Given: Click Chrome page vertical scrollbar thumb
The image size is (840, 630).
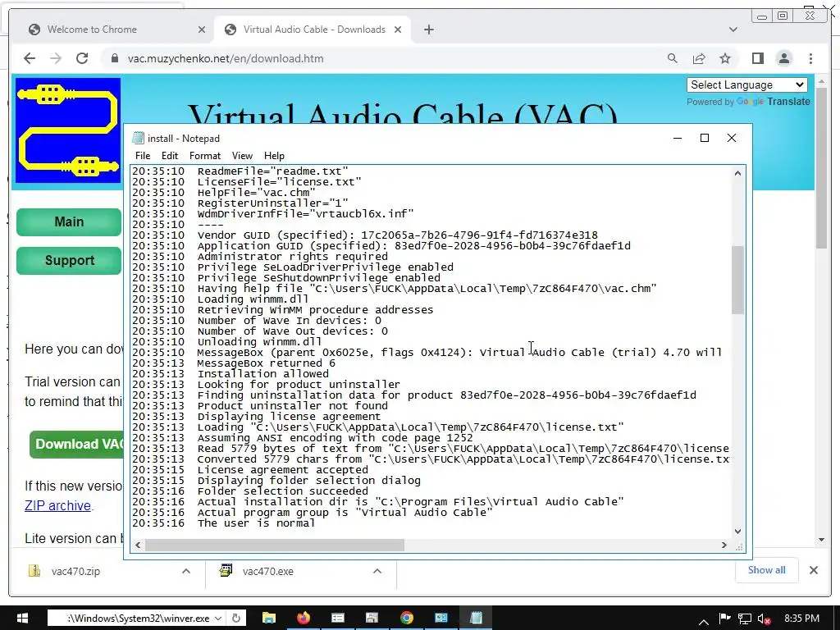Looking at the screenshot, I should tap(821, 167).
